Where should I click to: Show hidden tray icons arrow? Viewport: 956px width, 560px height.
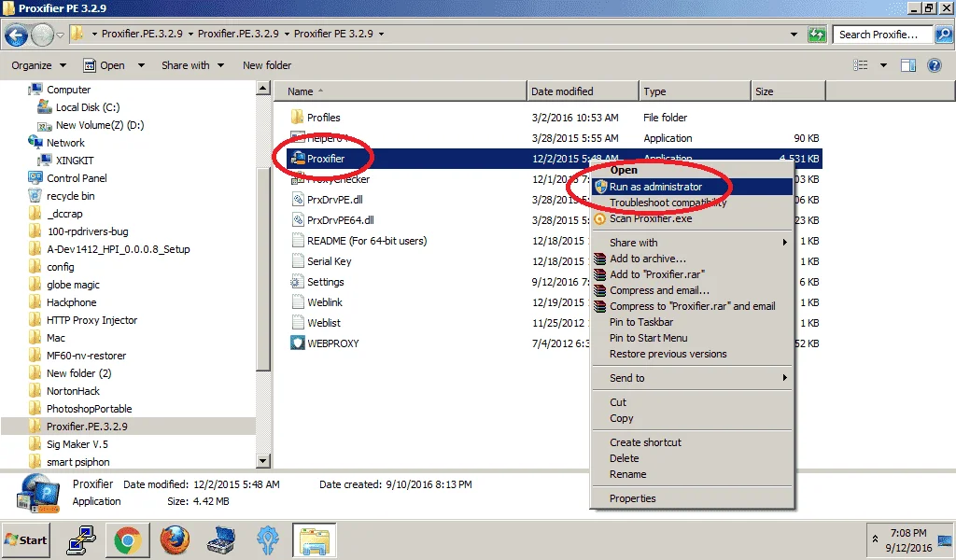(x=875, y=539)
